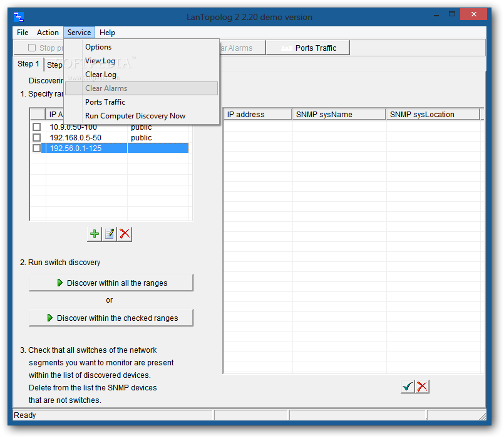504x438 pixels.
Task: Click the SNMP sysLocation column header
Action: pos(433,115)
